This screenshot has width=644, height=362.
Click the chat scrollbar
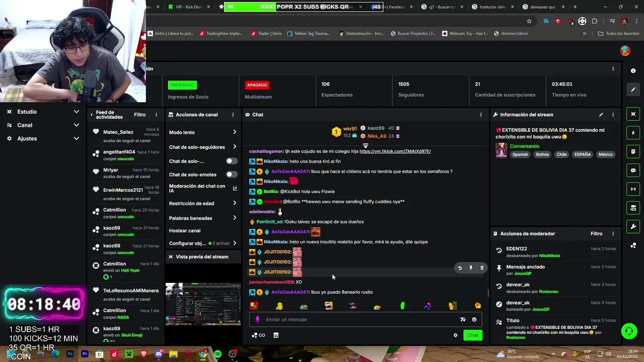click(x=488, y=293)
